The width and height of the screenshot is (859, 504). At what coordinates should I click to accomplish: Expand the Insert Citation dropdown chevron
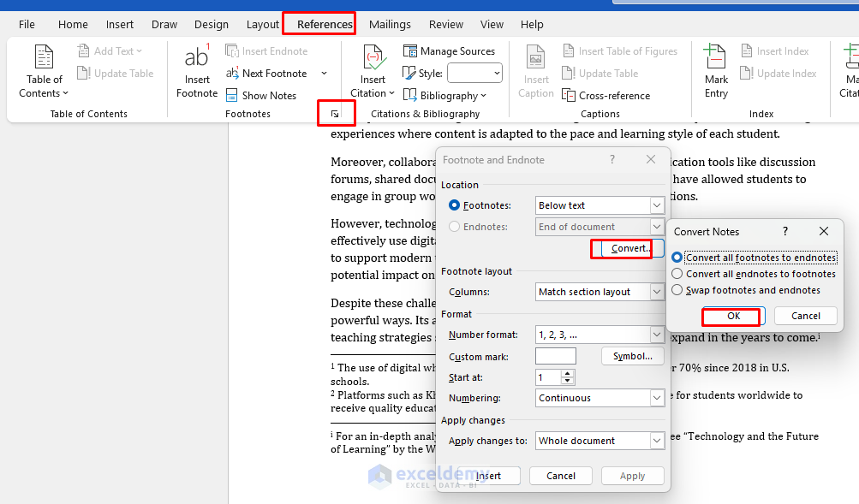[x=391, y=93]
